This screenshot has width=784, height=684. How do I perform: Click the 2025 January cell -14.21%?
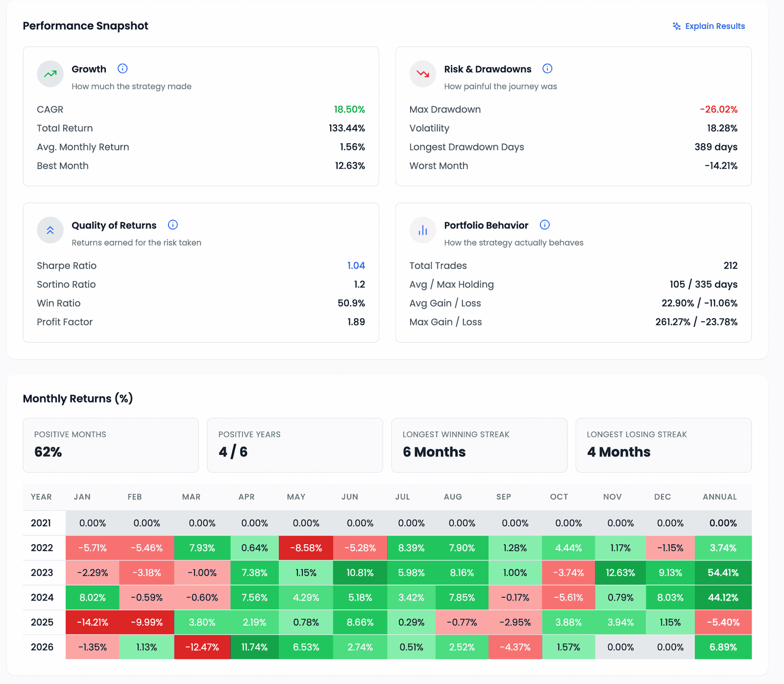(93, 622)
